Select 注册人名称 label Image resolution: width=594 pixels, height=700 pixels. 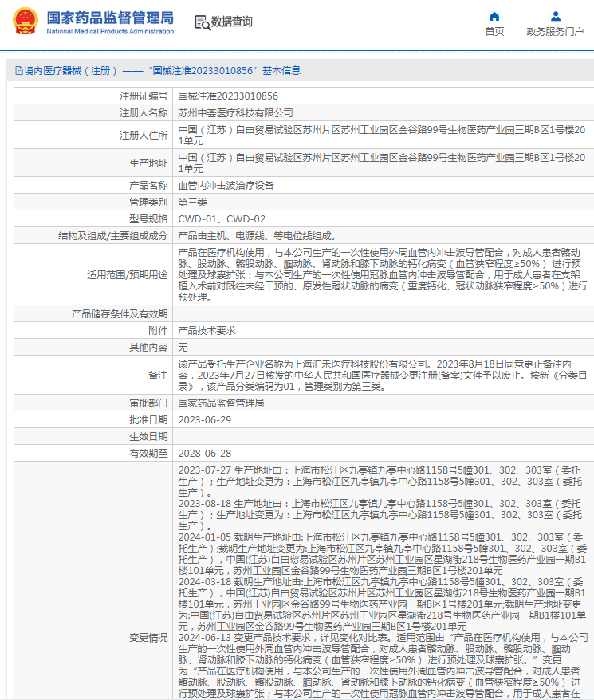pyautogui.click(x=144, y=113)
